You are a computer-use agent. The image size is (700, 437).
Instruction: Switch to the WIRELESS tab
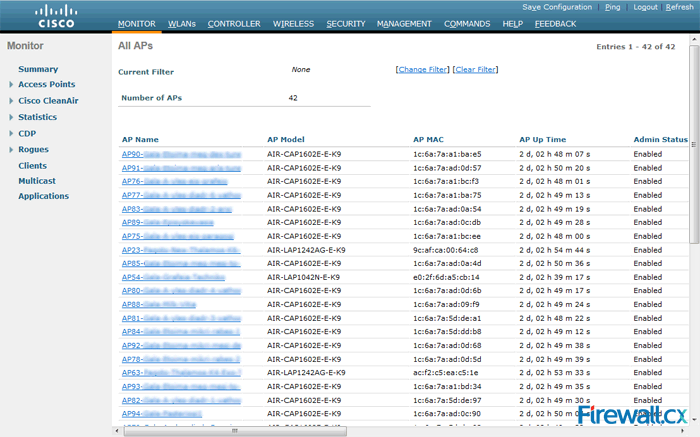click(293, 24)
